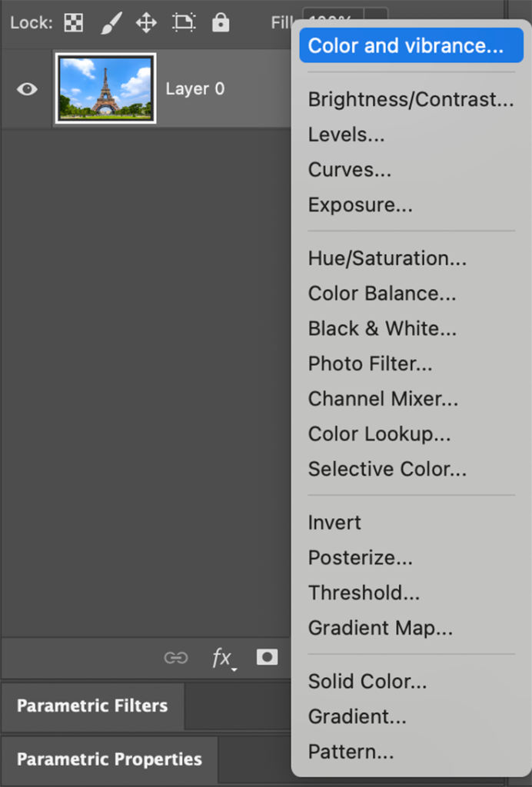This screenshot has width=532, height=787.
Task: Choose Hue/Saturation from the list
Action: (387, 258)
